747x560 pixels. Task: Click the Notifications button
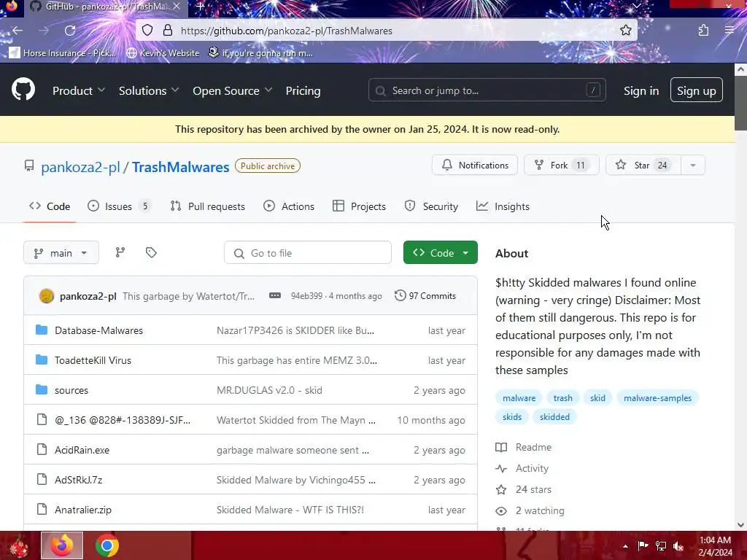pos(475,166)
